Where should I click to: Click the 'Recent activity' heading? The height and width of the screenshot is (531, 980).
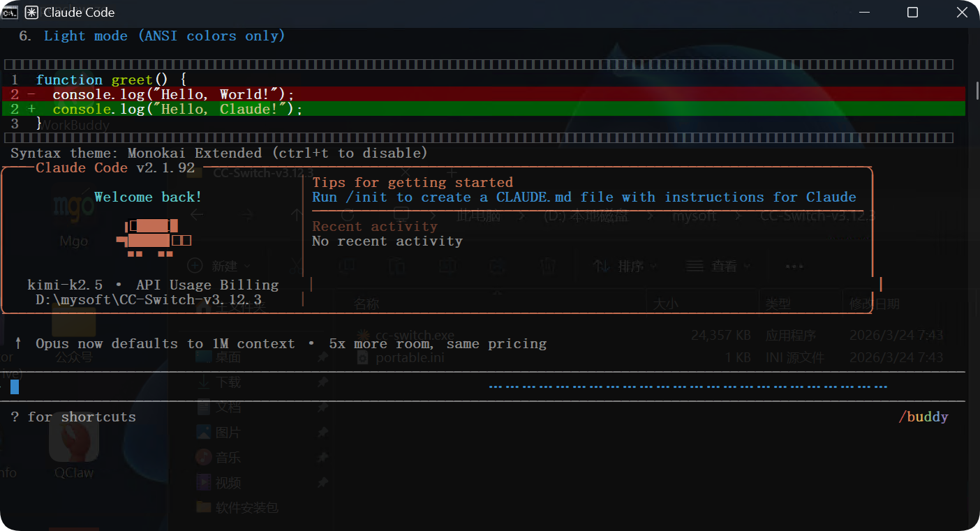pos(374,226)
